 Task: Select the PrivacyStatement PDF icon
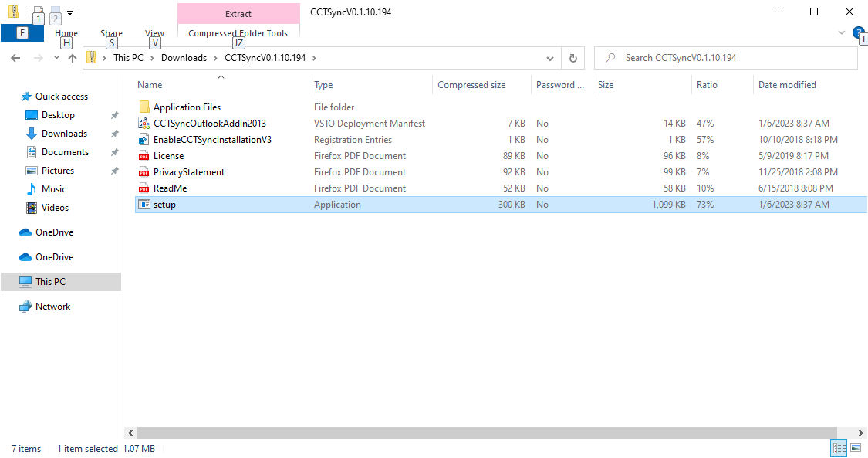[144, 171]
